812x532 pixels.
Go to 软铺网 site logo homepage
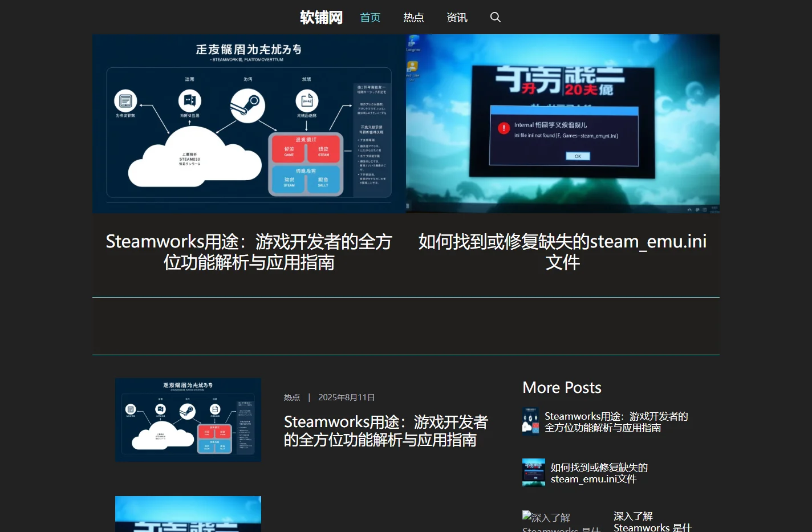click(322, 17)
